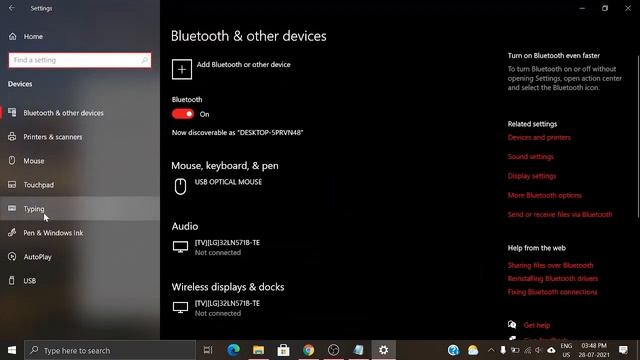The image size is (640, 360).
Task: Select the USB OPTICAL MOUSE device
Action: point(228,182)
